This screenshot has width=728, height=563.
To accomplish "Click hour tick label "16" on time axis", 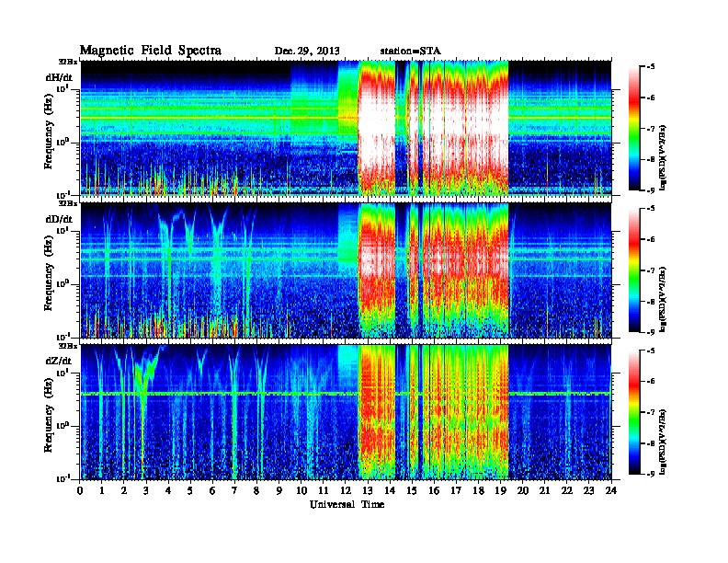I will click(434, 490).
